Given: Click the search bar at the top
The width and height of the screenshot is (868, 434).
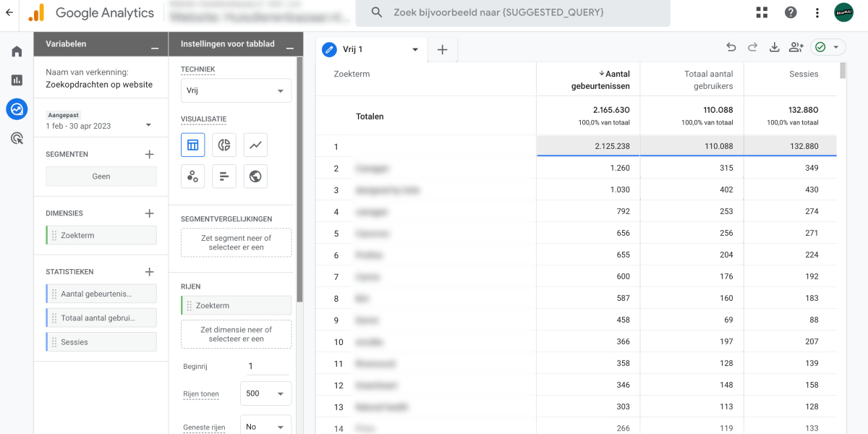Looking at the screenshot, I should 519,13.
